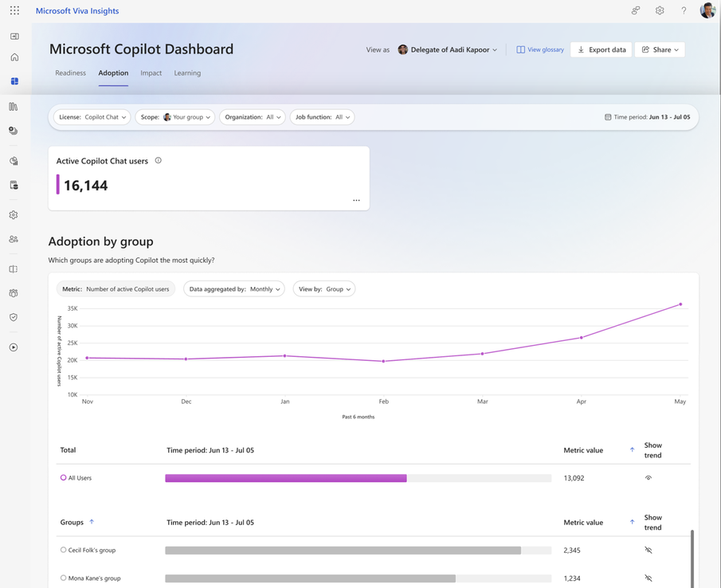This screenshot has width=721, height=588.
Task: Click the privacy shield icon in the sidebar
Action: [13, 317]
